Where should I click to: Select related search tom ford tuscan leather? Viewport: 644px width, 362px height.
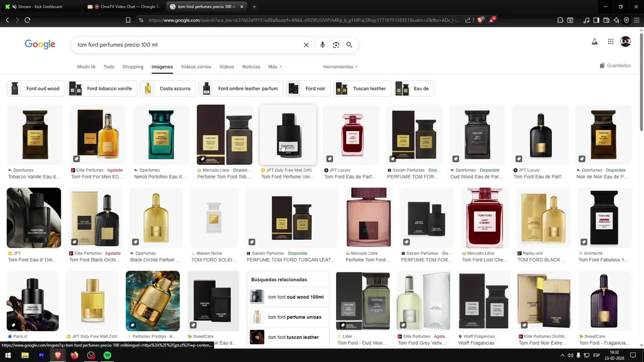288,337
